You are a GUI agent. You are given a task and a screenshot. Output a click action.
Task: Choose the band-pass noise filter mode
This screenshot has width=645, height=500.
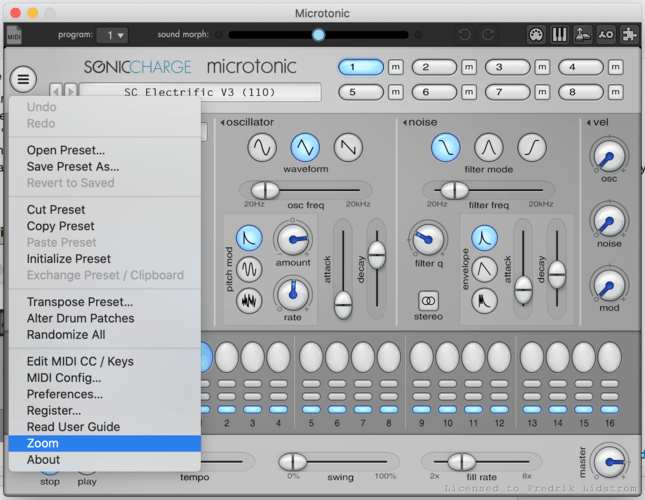click(489, 147)
